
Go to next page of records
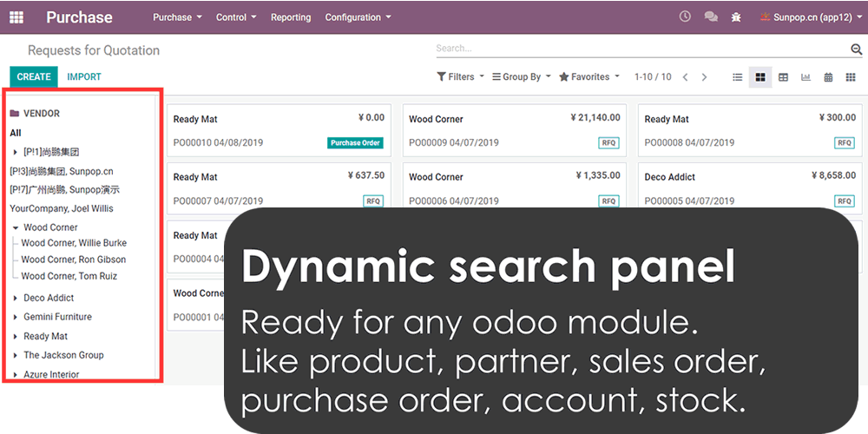(x=704, y=77)
